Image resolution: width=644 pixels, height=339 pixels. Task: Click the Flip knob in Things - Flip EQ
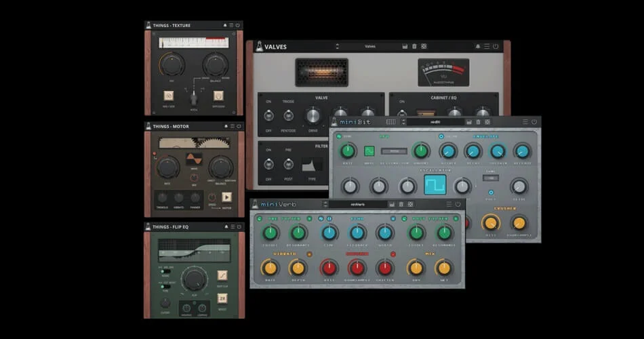(x=195, y=279)
